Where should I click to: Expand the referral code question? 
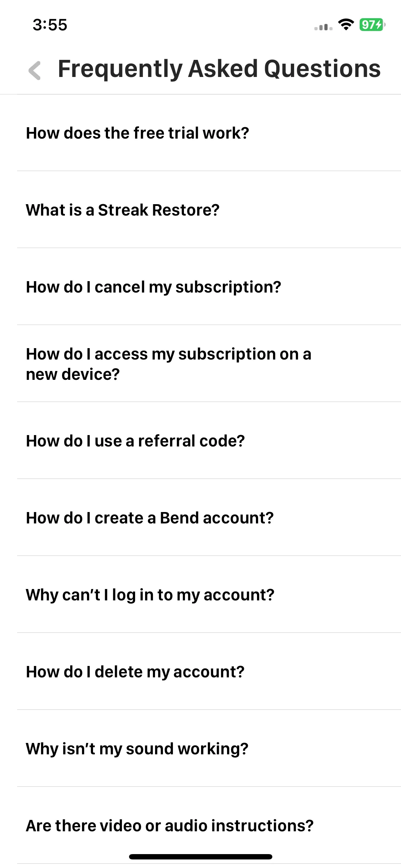tap(135, 441)
